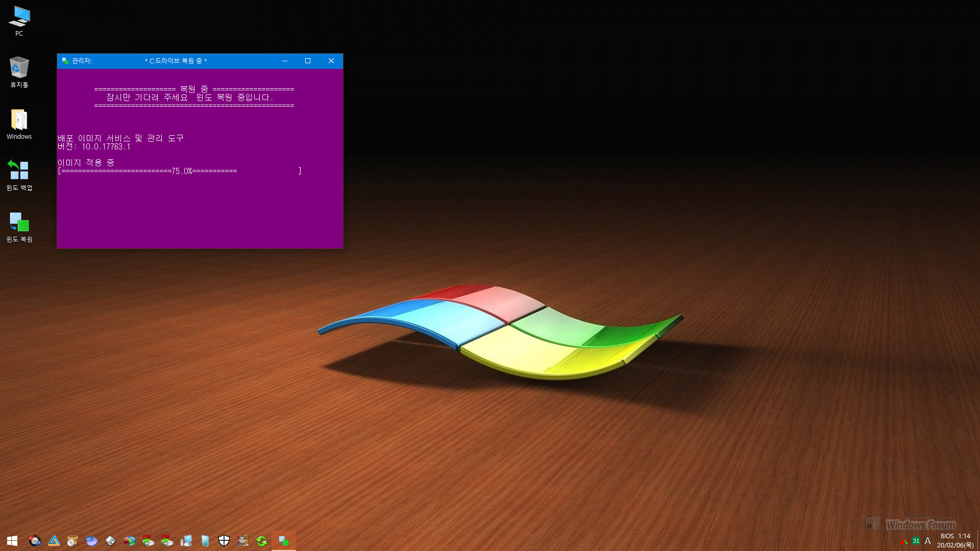
Task: Click the 배포 이미지 서비스 및 관리 도구 line
Action: point(120,138)
